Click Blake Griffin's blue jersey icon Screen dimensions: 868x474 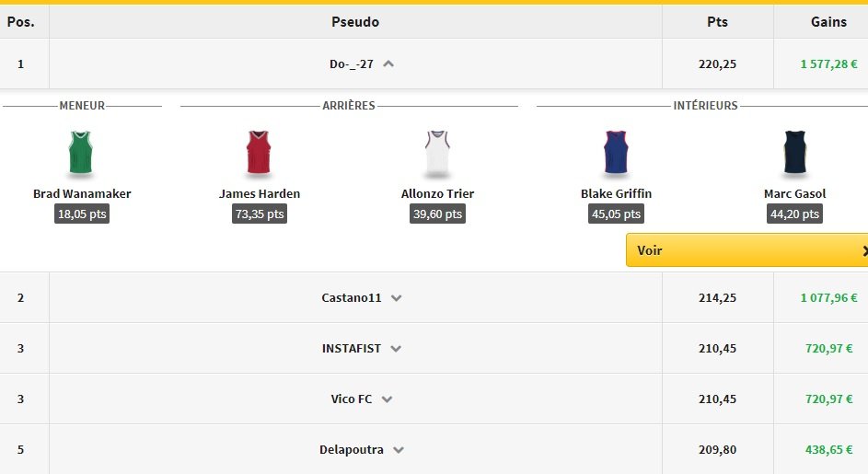coord(616,153)
